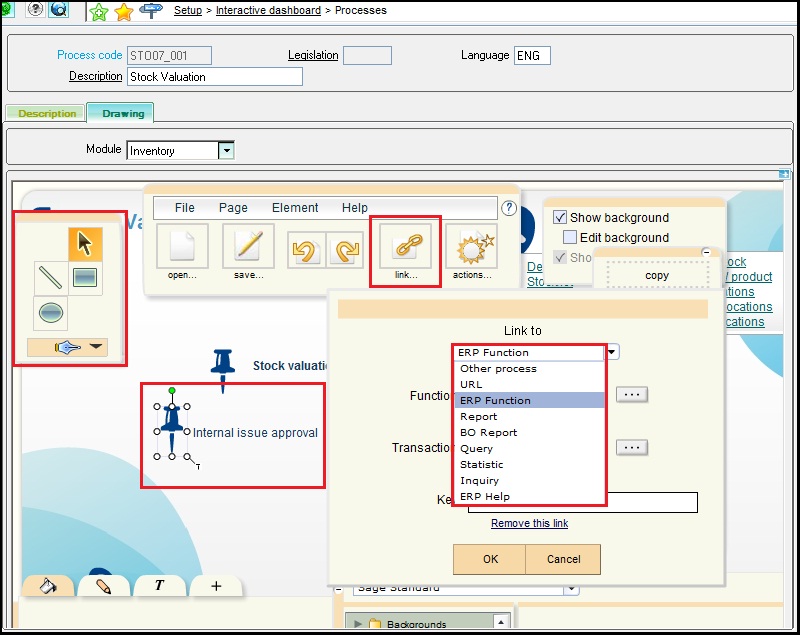Open the Sage Standard dropdown arrow

click(571, 589)
